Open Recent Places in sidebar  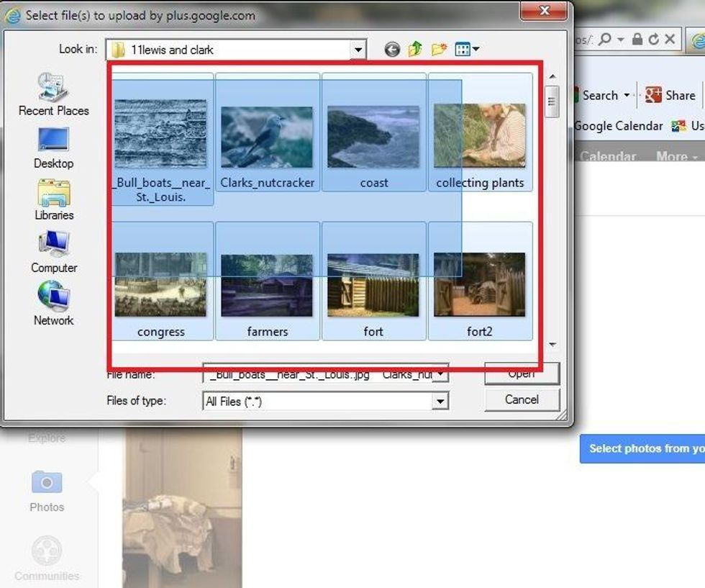point(53,94)
